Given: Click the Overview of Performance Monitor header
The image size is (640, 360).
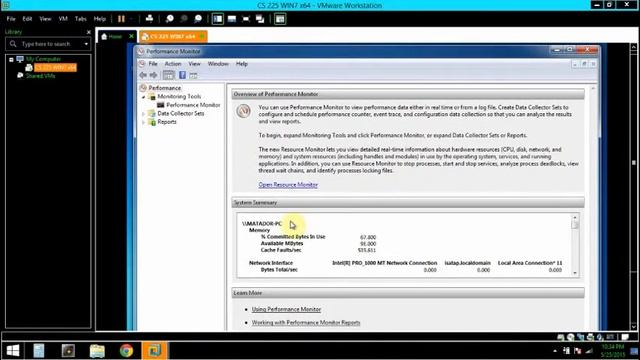Looking at the screenshot, I should click(x=407, y=94).
